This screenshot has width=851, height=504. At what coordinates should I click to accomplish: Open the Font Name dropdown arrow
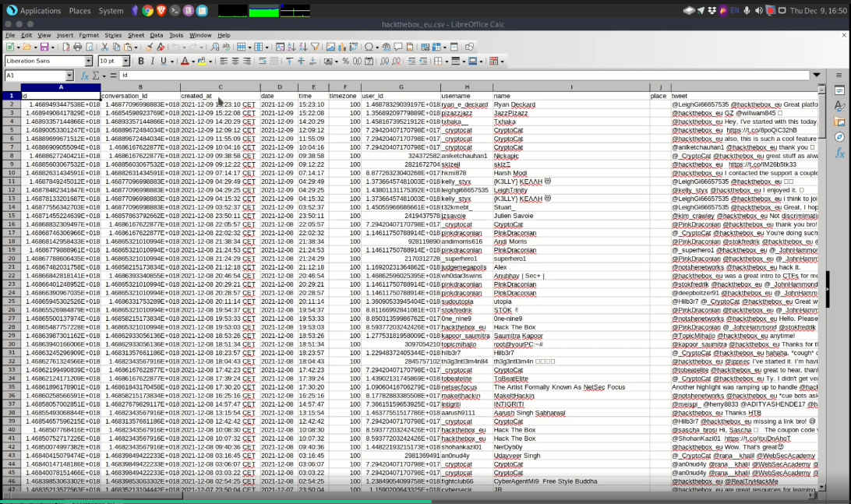[88, 62]
